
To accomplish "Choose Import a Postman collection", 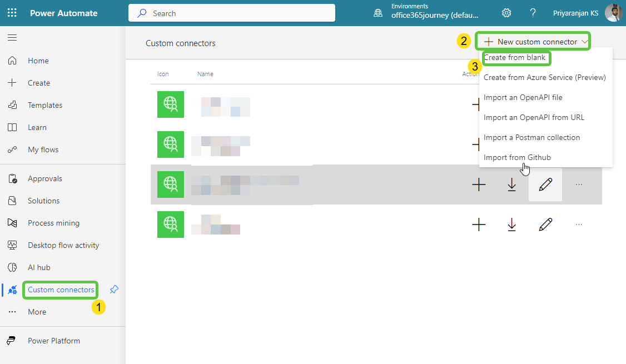I will [531, 137].
